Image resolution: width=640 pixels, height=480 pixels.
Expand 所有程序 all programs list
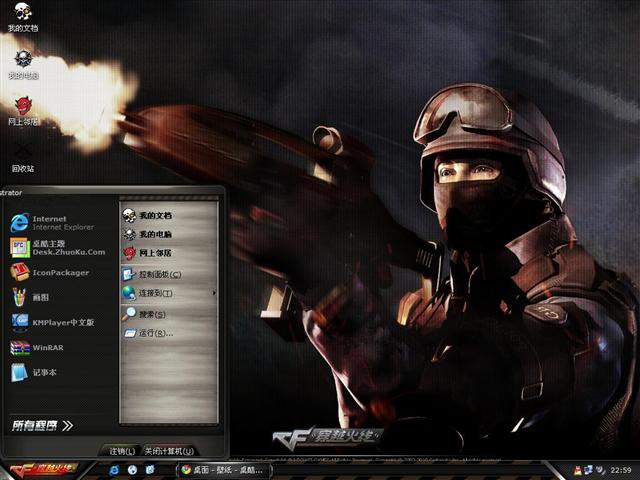[42, 425]
